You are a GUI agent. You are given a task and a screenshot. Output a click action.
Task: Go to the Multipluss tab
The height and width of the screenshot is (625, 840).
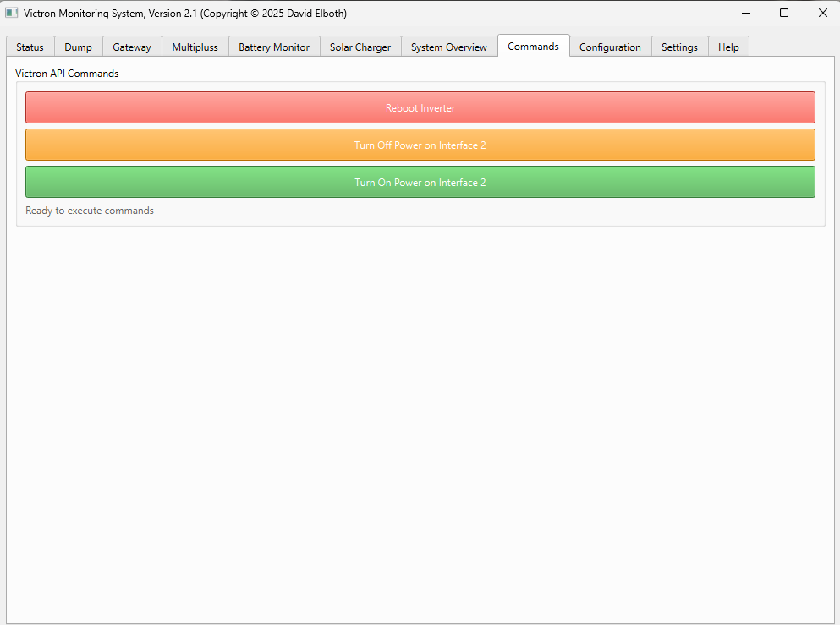coord(195,47)
